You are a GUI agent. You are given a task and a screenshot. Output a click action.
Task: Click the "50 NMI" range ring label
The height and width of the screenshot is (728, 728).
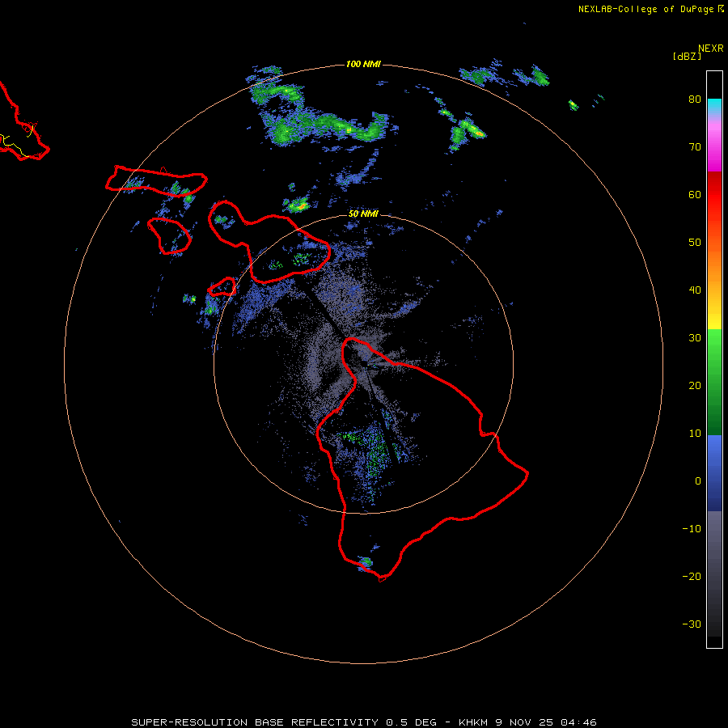(x=363, y=214)
